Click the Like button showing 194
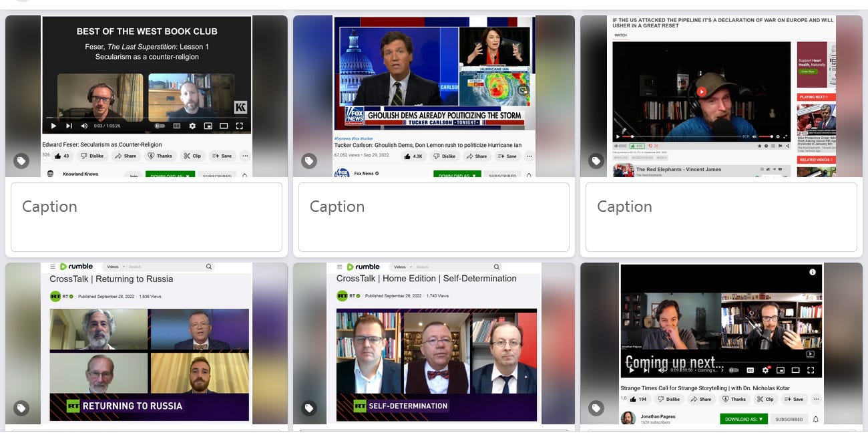This screenshot has width=868, height=439. (x=638, y=399)
